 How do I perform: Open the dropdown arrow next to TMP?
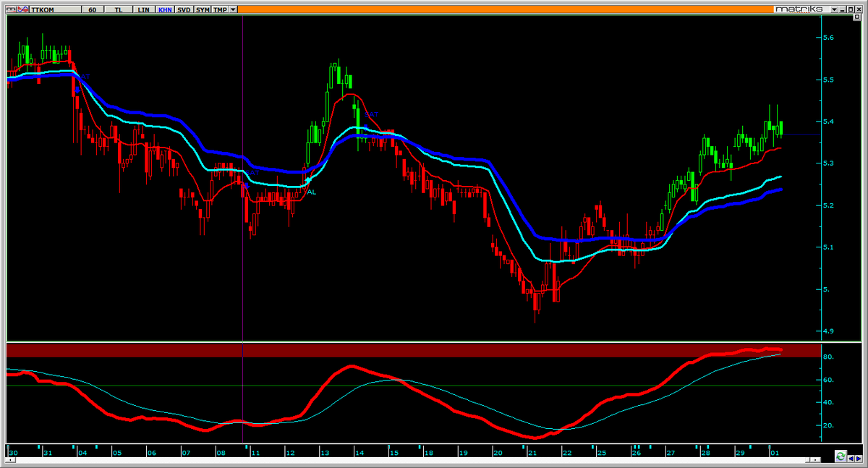click(233, 10)
